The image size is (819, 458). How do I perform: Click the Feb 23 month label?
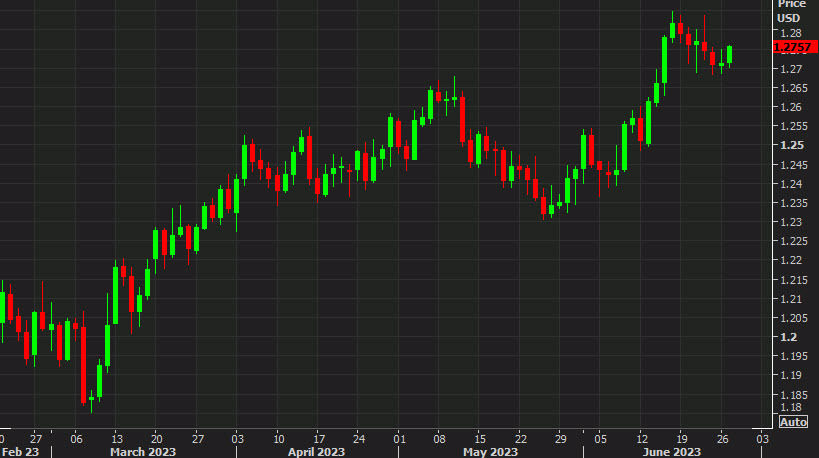tap(20, 452)
